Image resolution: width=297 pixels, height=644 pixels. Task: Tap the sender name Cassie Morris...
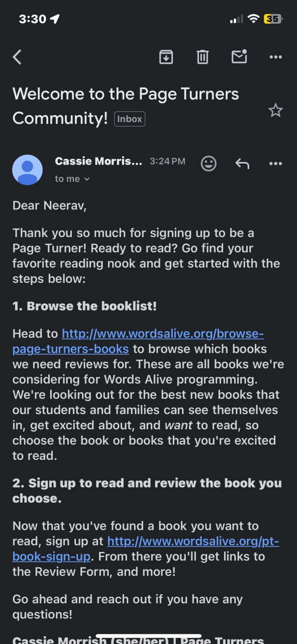(x=98, y=162)
